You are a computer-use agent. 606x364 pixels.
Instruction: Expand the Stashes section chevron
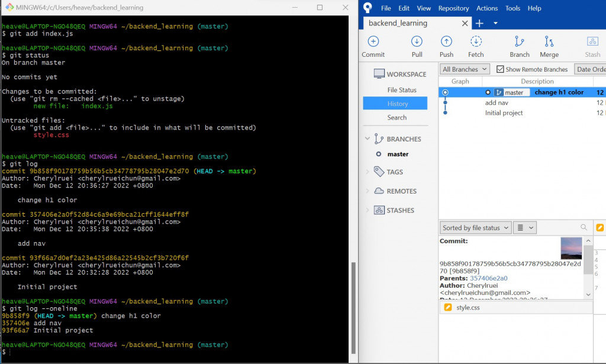(367, 210)
